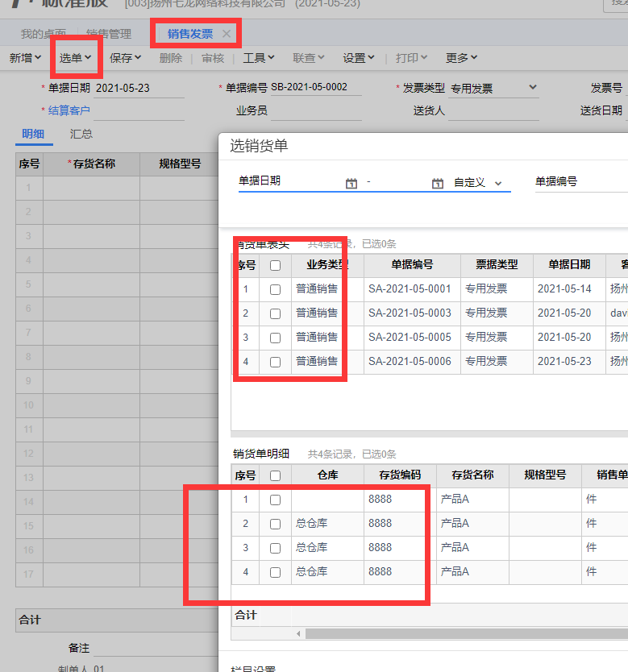Click the 结算客户 link label
628x672 pixels.
[x=69, y=110]
